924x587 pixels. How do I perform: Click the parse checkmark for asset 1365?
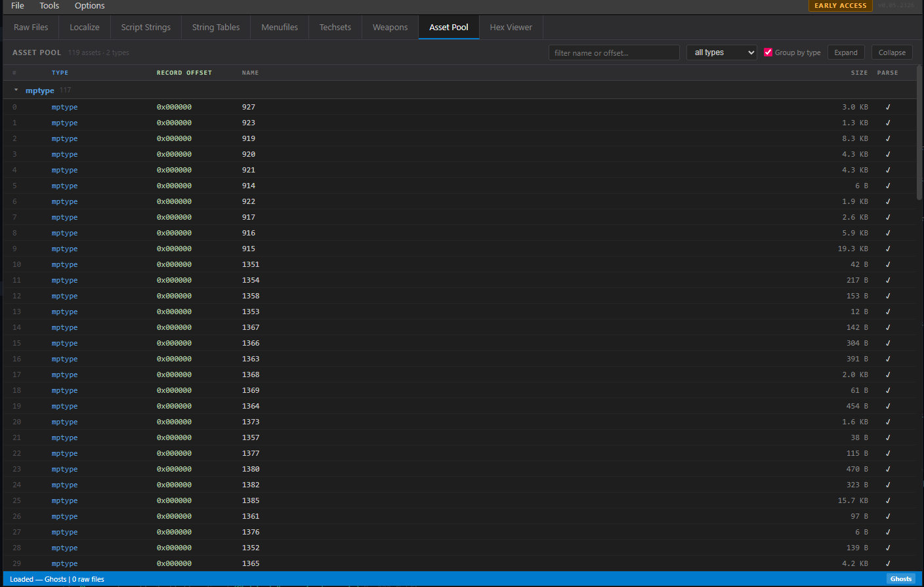(x=888, y=563)
